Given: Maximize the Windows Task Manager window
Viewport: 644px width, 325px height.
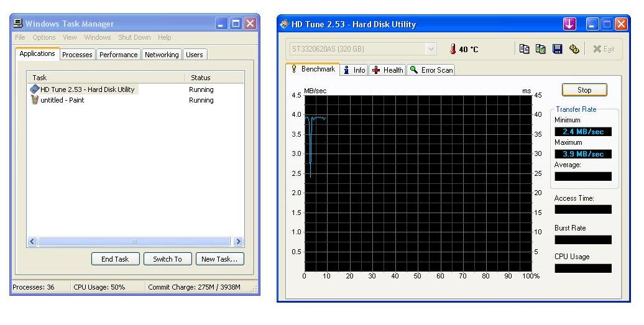Looking at the screenshot, I should point(236,24).
